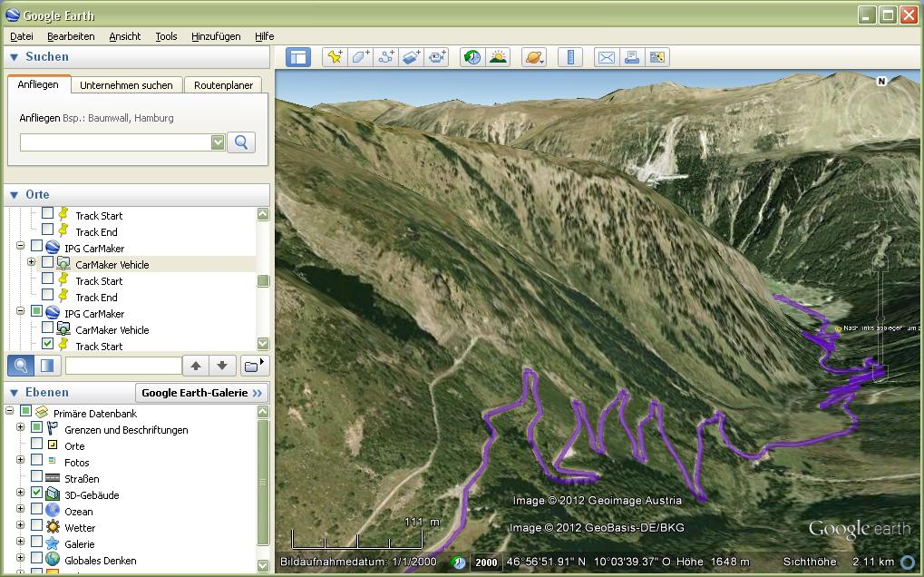Add an image overlay
This screenshot has height=577, width=924.
coord(412,57)
